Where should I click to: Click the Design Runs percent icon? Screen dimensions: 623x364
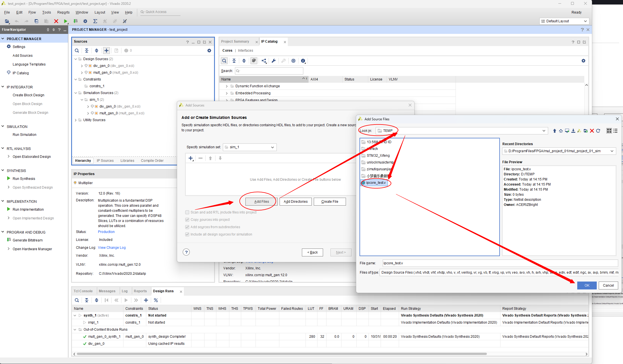(156, 300)
